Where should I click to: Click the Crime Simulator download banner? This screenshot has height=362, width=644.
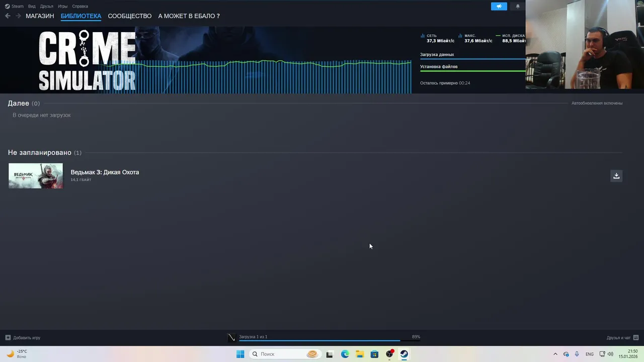(87, 60)
